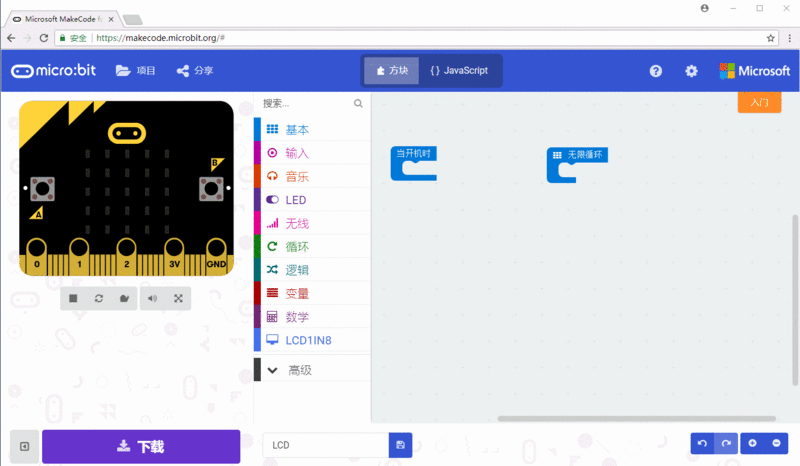This screenshot has width=800, height=466.
Task: Save the project with disk icon
Action: (401, 445)
